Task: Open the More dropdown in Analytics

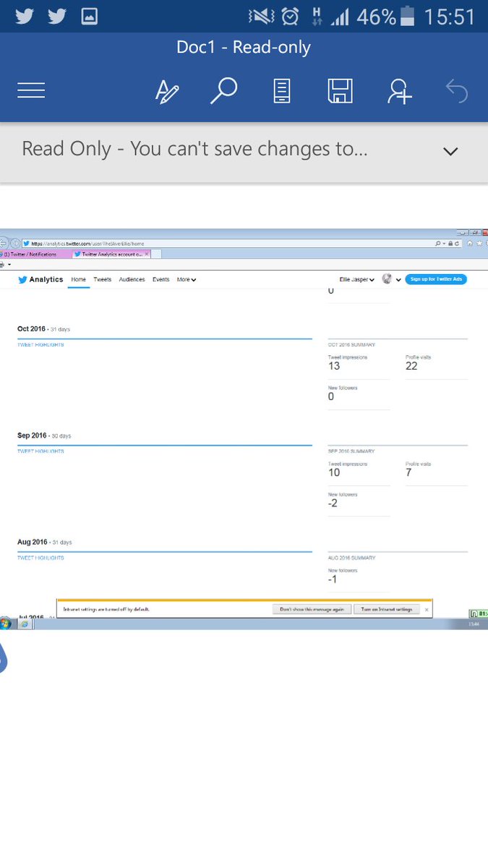Action: pyautogui.click(x=187, y=279)
